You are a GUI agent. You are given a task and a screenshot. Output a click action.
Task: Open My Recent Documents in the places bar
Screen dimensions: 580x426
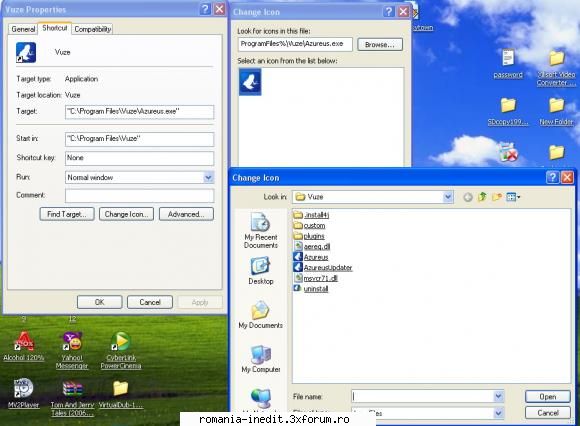[261, 230]
